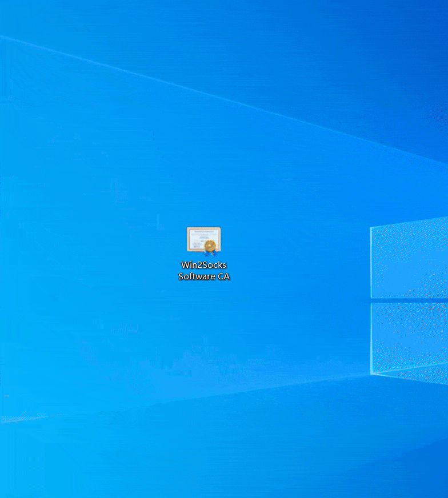Click the diagonal light beam on the wallpaper
The width and height of the screenshot is (448, 498).
171,85
